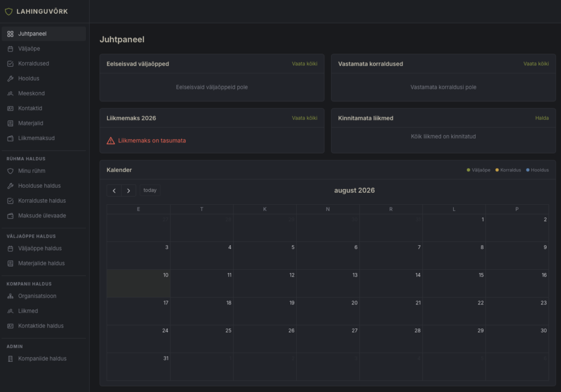561x392 pixels.
Task: Click the Liikmed people icon
Action: [x=10, y=311]
